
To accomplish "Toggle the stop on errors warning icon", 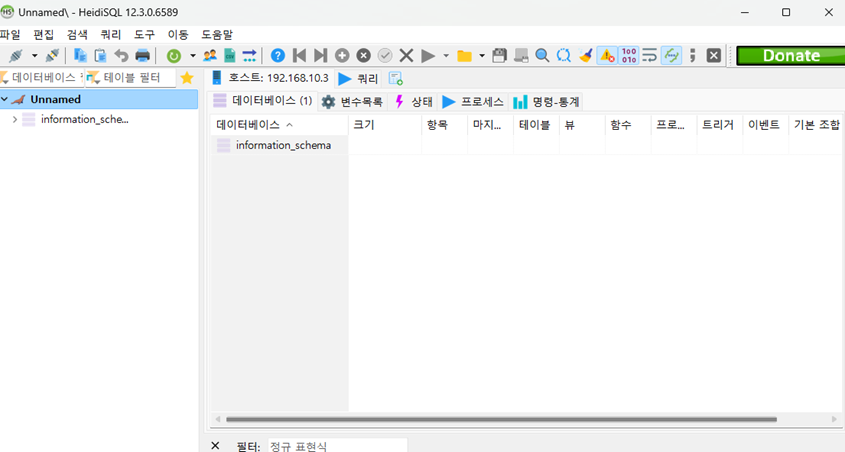I will 607,55.
